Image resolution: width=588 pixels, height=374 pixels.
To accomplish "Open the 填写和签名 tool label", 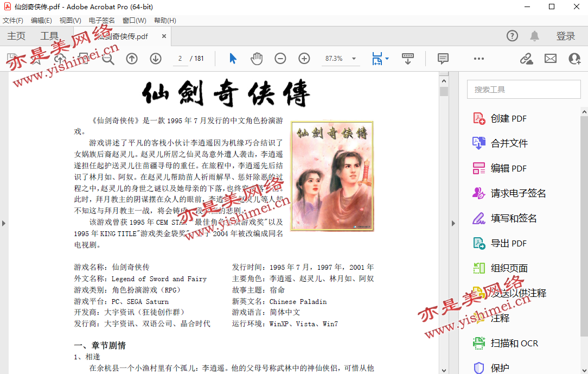I will [x=514, y=218].
